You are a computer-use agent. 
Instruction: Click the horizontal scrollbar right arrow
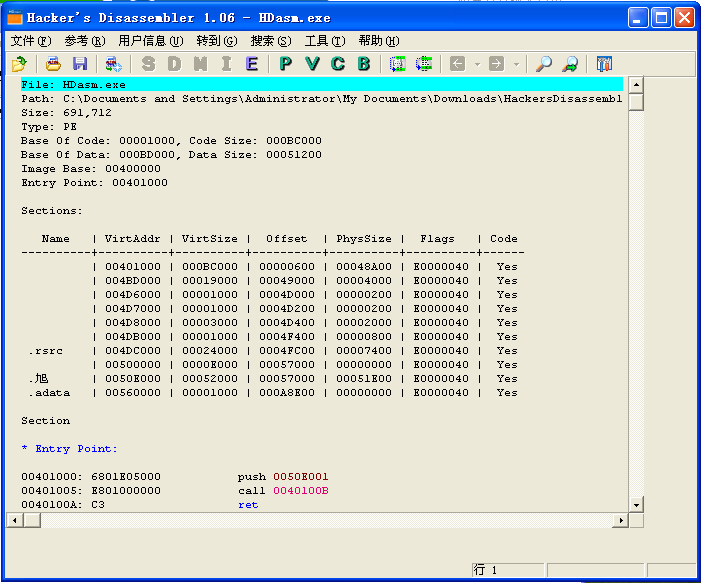tap(621, 520)
